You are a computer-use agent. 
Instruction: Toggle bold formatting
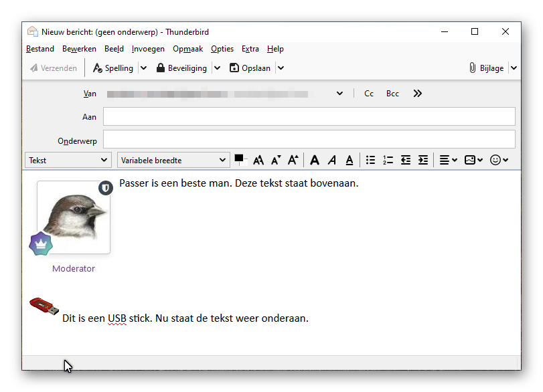[x=315, y=160]
